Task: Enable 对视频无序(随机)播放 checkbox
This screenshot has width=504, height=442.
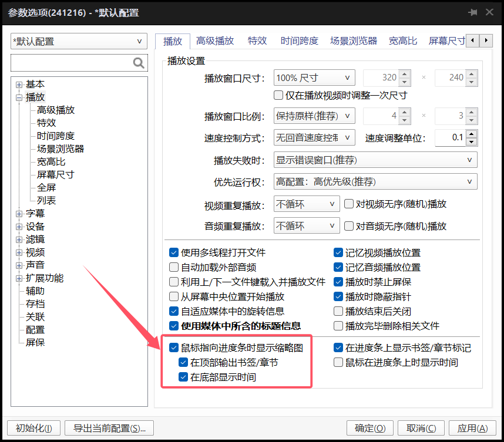Action: click(349, 204)
